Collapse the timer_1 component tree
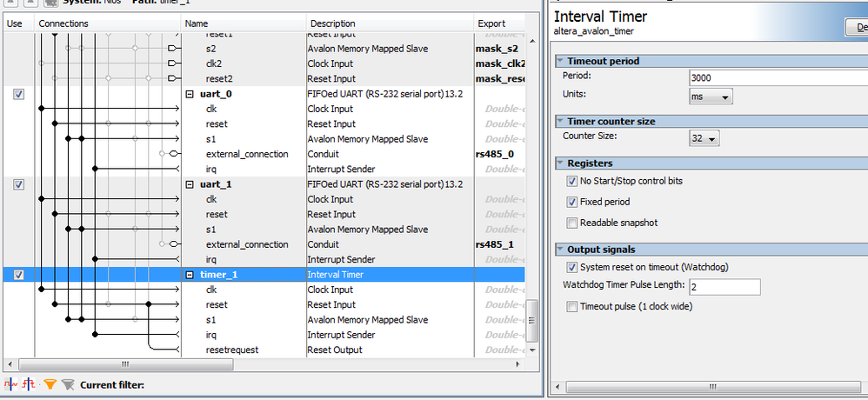Screen dimensions: 868x400 (190, 275)
